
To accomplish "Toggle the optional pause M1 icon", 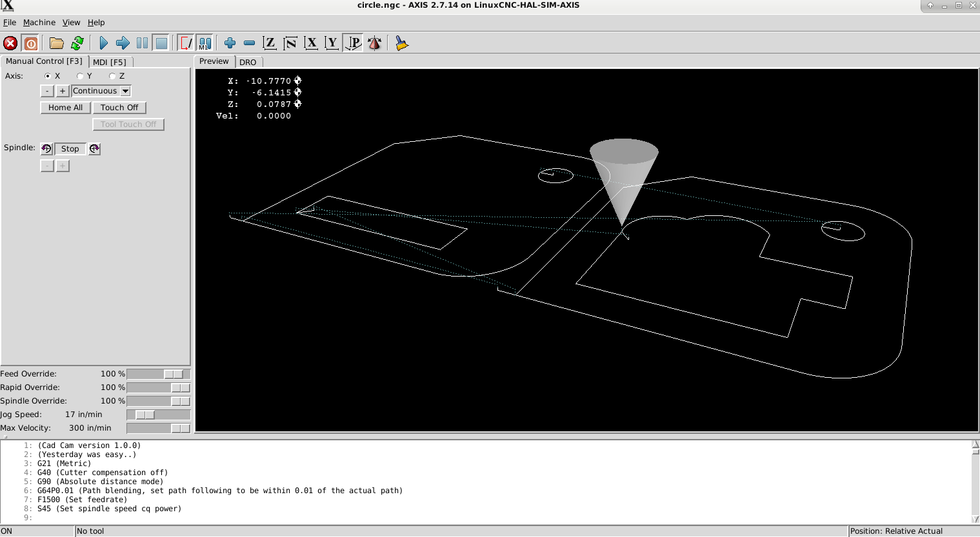I will (x=205, y=43).
